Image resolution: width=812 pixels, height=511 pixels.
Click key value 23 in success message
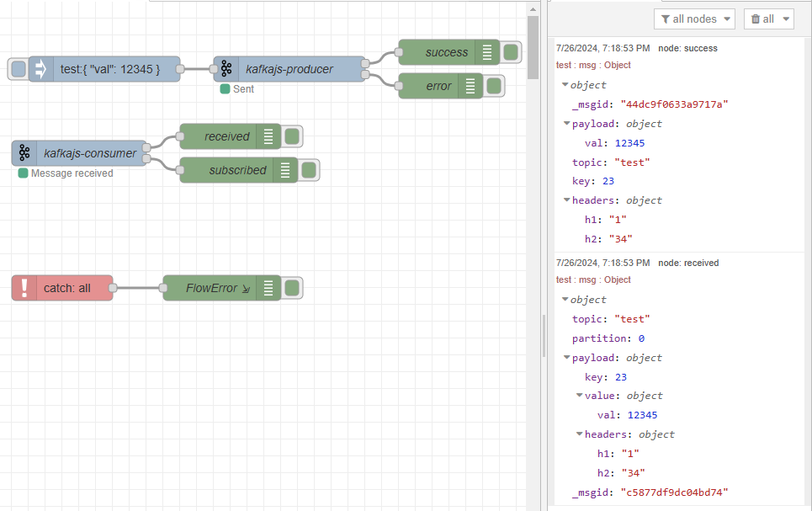click(608, 181)
